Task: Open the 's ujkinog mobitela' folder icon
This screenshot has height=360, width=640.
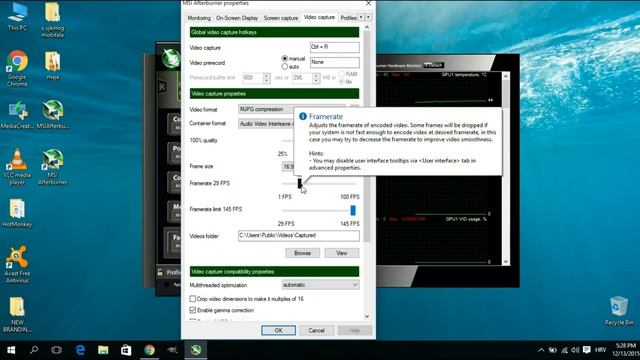Action: pyautogui.click(x=53, y=19)
